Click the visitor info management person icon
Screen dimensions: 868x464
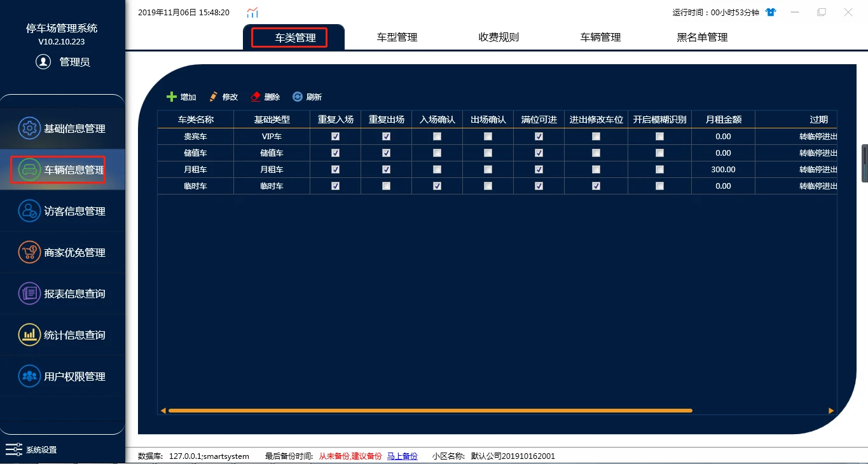(29, 211)
